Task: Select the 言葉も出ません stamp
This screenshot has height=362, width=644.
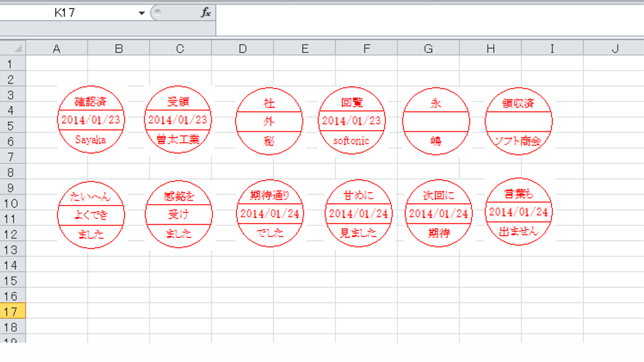Action: point(518,212)
